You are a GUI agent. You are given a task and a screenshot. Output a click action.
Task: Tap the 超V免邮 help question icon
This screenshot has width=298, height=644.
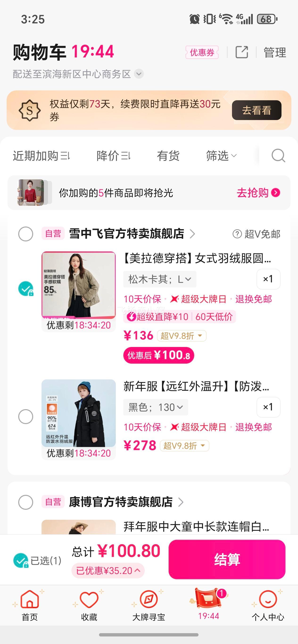[237, 234]
